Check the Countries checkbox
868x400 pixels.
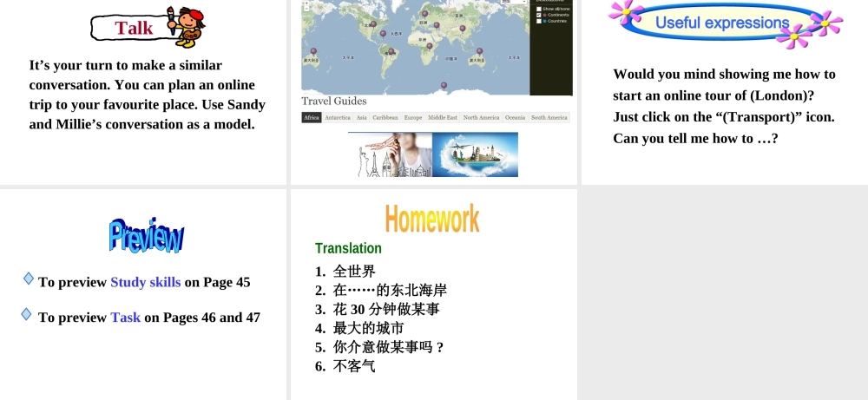tap(539, 21)
